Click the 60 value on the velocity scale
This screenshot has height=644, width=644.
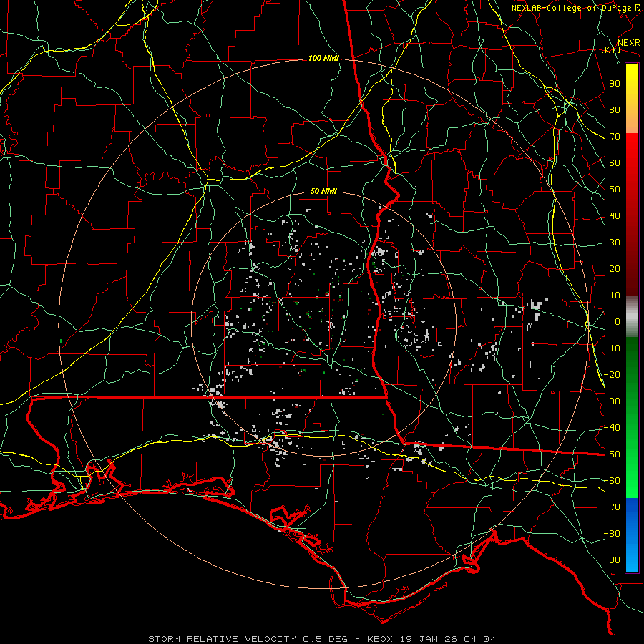(x=615, y=163)
